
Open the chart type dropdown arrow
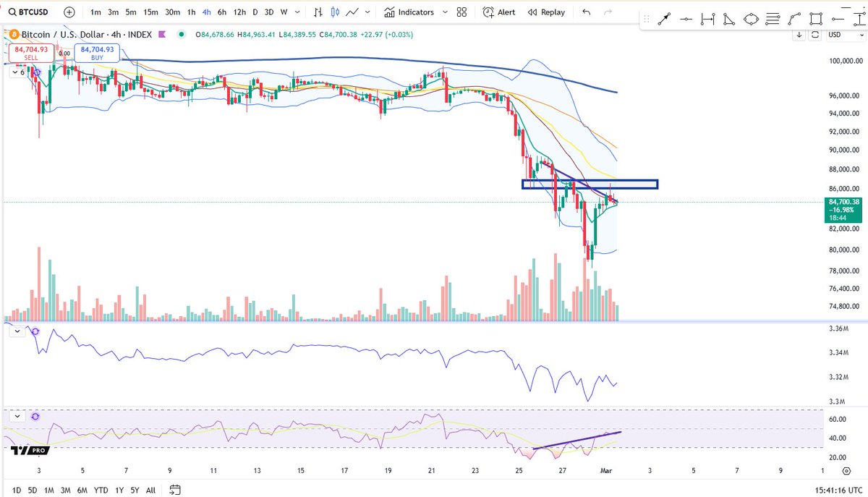click(x=366, y=12)
